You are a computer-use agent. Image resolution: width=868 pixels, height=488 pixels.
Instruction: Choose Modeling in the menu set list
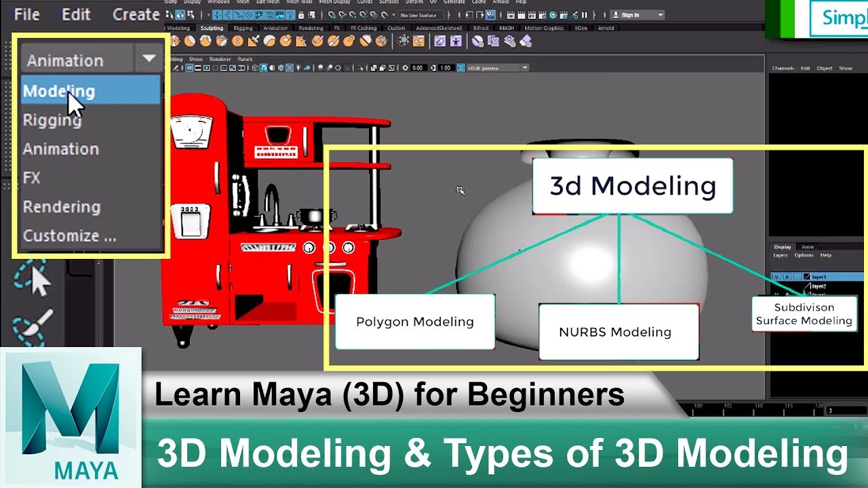[x=92, y=90]
